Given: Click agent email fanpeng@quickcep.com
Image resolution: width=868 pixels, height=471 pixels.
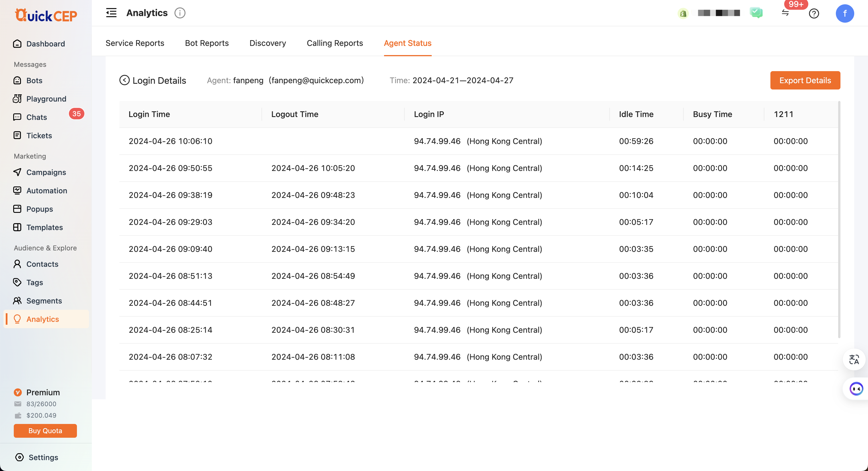Looking at the screenshot, I should 316,80.
